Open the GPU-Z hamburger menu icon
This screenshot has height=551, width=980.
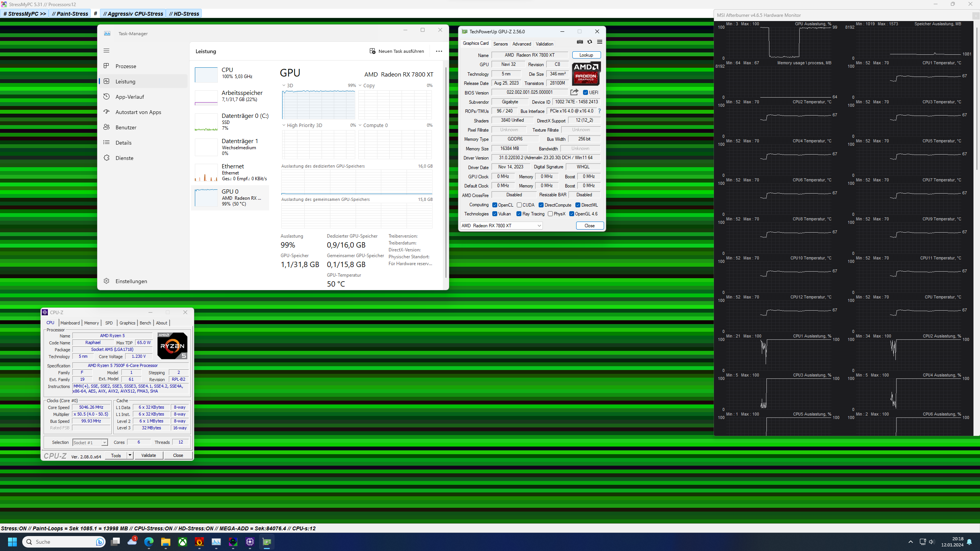coord(599,42)
